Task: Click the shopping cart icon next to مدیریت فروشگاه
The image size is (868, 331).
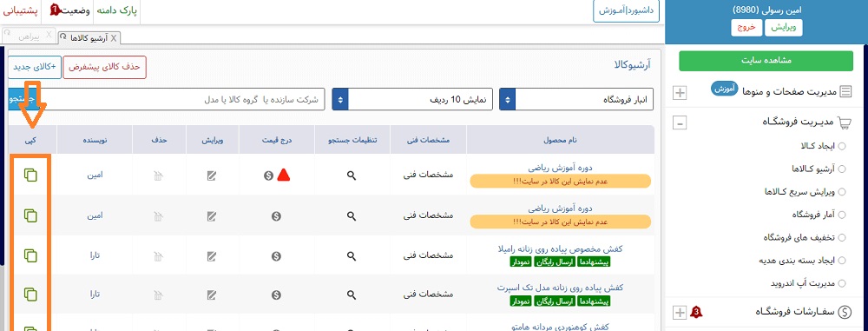Action: tap(845, 122)
